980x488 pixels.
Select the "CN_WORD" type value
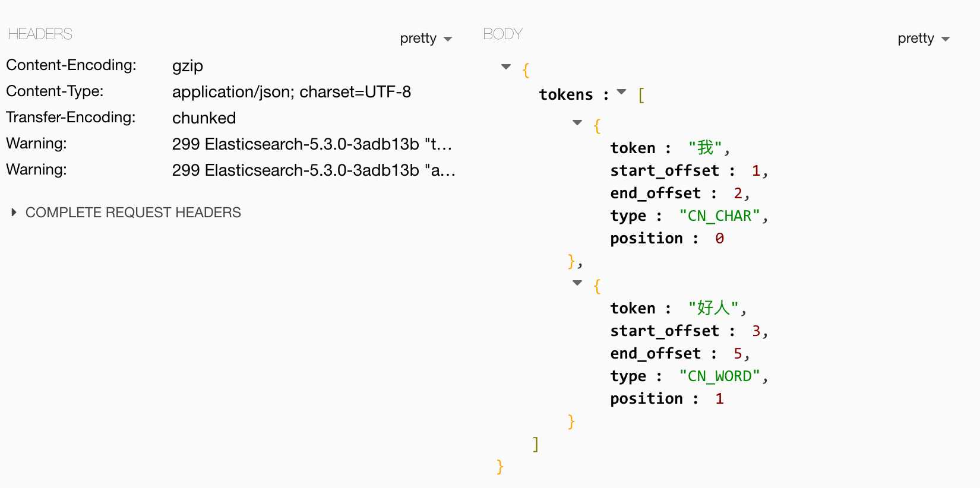719,376
